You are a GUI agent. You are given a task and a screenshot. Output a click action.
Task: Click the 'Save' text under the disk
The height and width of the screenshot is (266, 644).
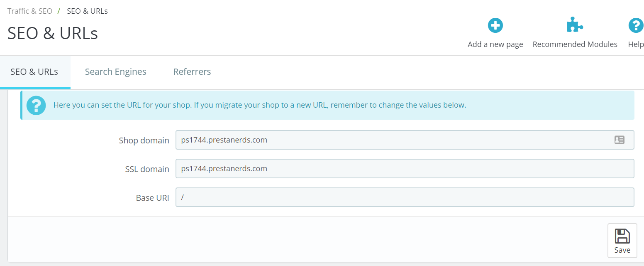[x=622, y=250]
